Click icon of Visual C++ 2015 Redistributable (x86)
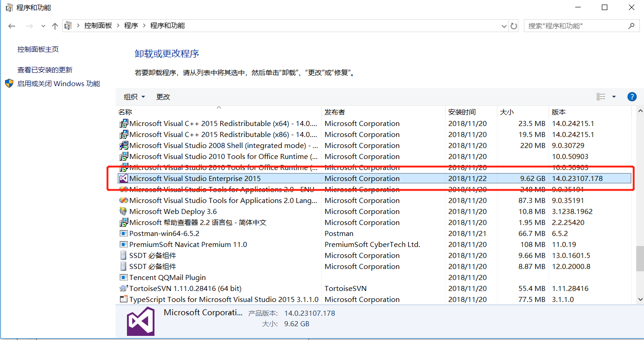The height and width of the screenshot is (340, 644). [124, 134]
